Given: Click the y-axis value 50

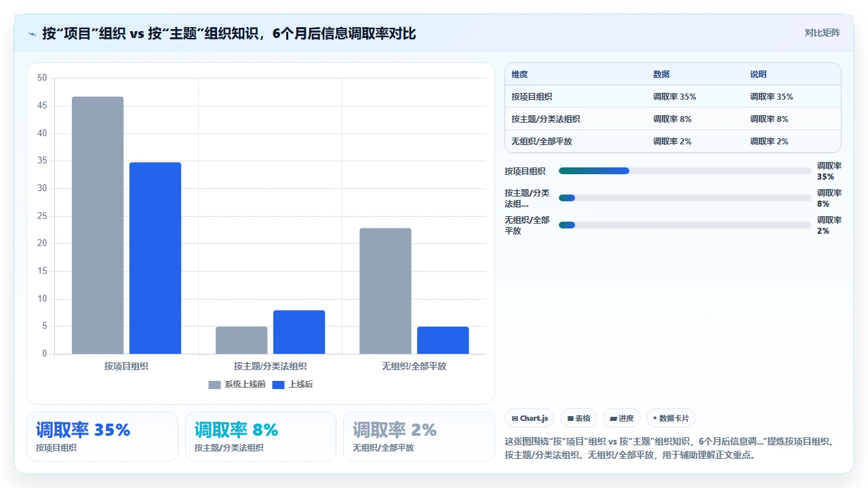Looking at the screenshot, I should point(42,78).
